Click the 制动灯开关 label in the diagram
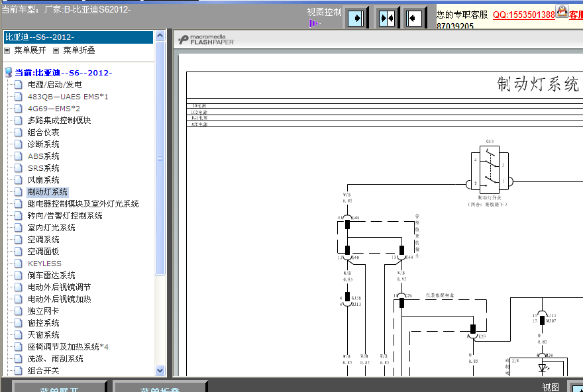583x392 pixels. click(x=490, y=198)
